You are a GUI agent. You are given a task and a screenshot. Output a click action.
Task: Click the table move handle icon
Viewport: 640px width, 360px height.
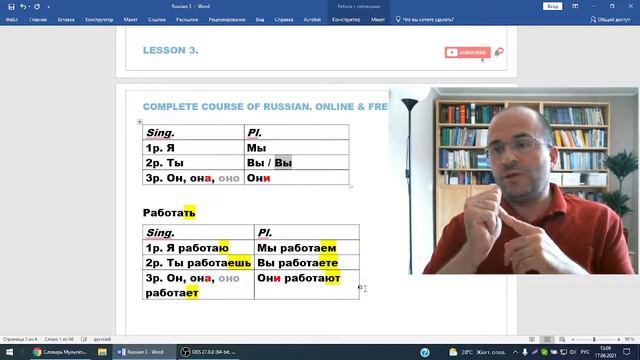point(140,122)
